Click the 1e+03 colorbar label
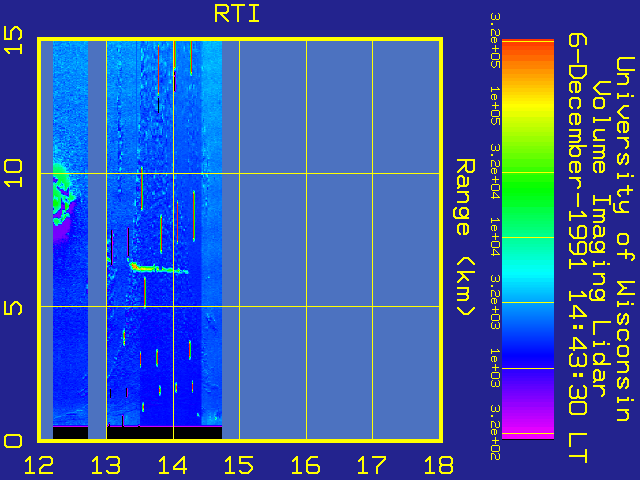 (x=495, y=368)
